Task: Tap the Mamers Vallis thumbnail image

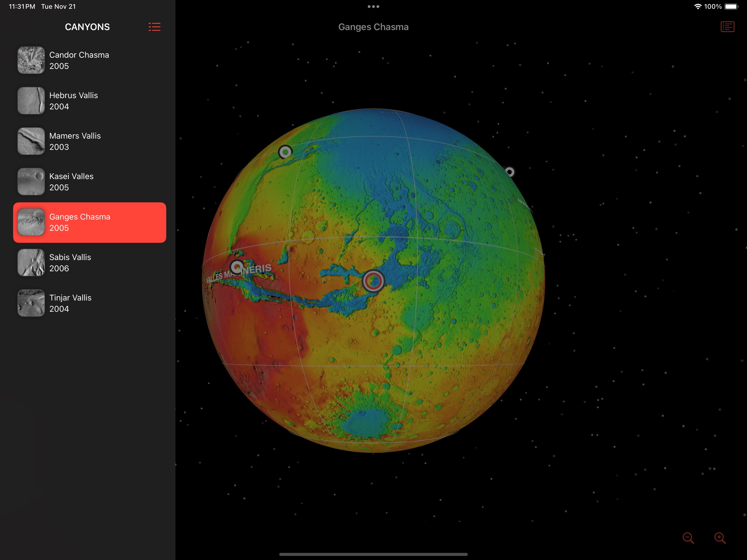Action: pyautogui.click(x=31, y=141)
